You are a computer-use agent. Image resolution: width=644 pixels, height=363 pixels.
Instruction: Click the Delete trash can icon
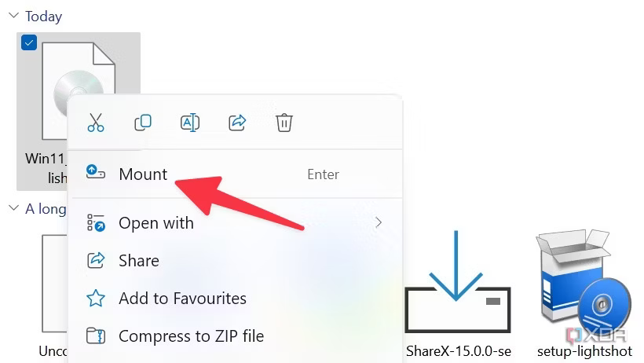[x=284, y=123]
